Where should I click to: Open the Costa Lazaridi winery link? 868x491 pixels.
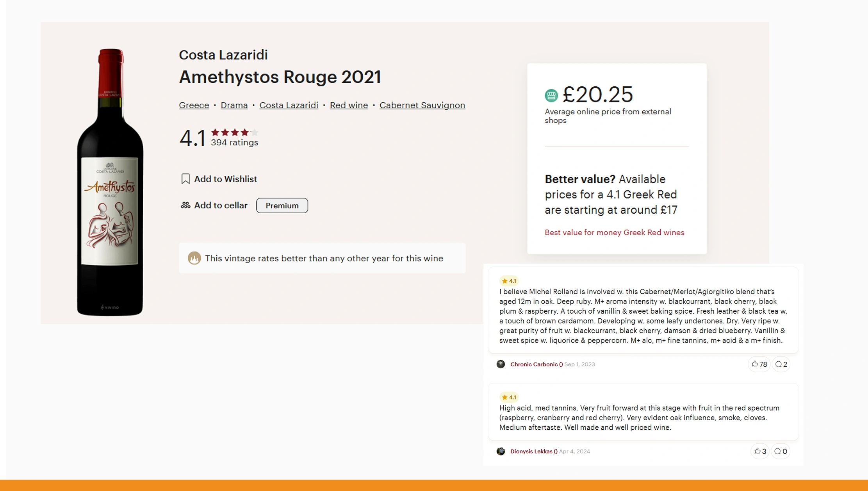[289, 105]
